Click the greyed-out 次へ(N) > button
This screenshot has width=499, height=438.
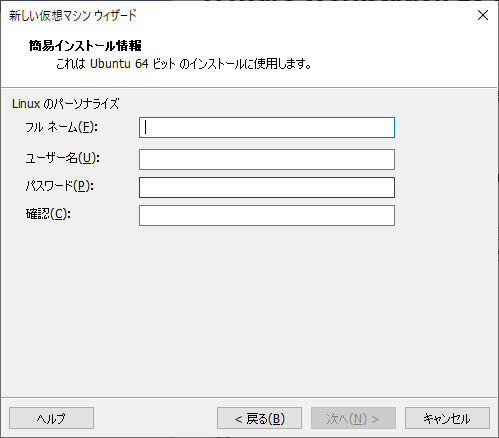[x=353, y=418]
